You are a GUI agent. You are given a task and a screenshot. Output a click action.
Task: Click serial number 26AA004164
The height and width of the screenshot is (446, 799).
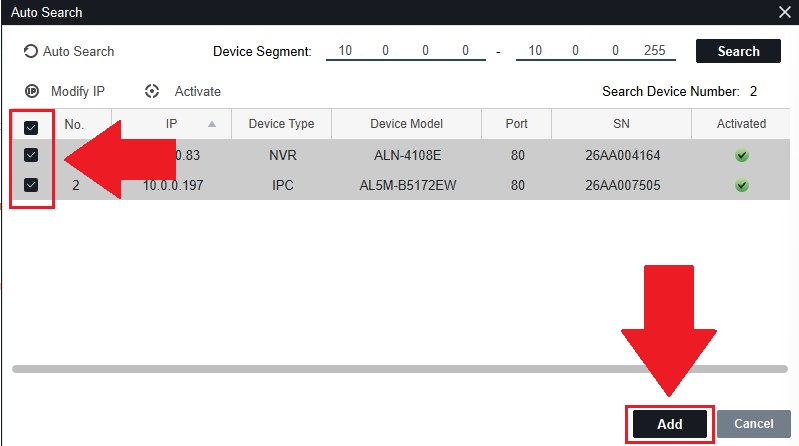tap(623, 155)
